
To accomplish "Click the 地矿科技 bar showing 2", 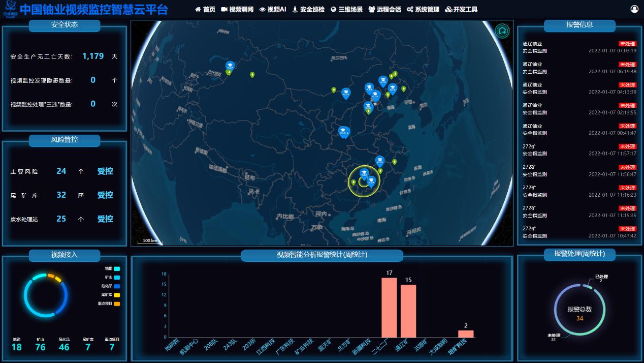I will [466, 334].
